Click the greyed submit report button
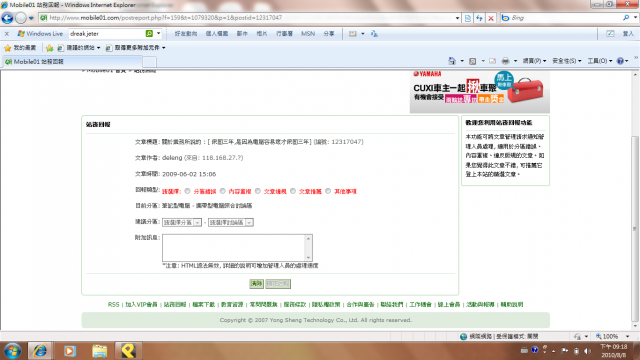 point(278,284)
